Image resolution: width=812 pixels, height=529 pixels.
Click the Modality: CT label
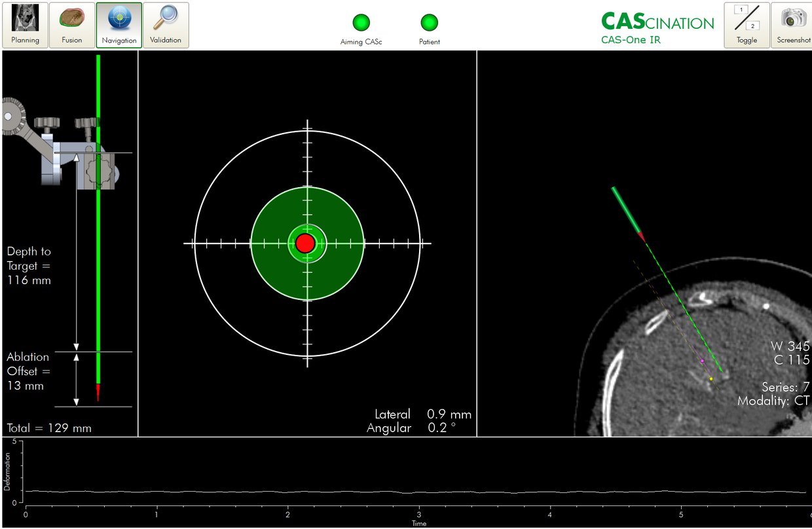coord(774,401)
